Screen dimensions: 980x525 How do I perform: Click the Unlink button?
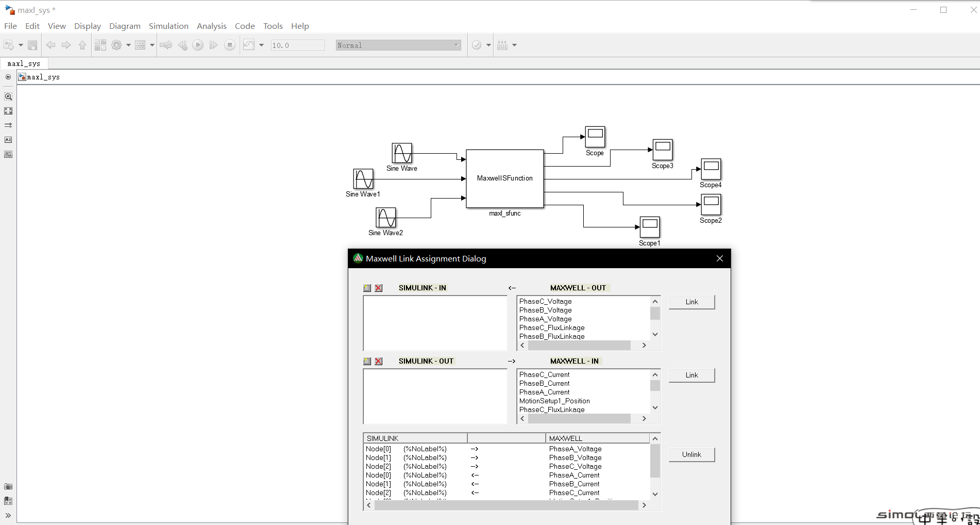click(x=691, y=454)
